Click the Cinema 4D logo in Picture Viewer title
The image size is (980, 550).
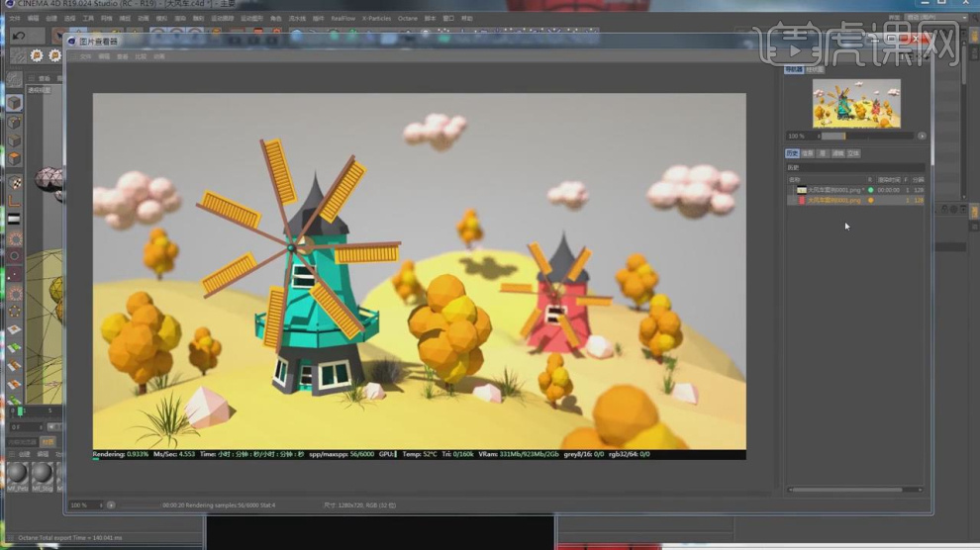pos(71,42)
